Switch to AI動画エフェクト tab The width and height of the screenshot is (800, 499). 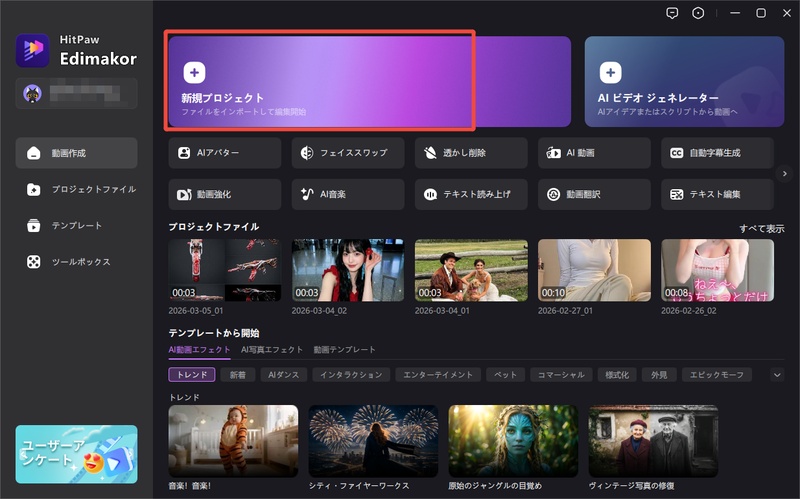coord(199,350)
